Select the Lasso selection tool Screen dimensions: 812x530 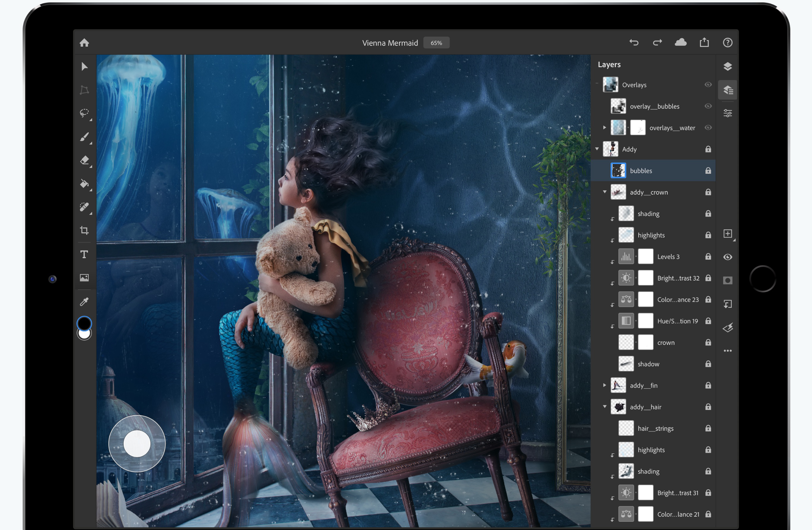click(84, 113)
